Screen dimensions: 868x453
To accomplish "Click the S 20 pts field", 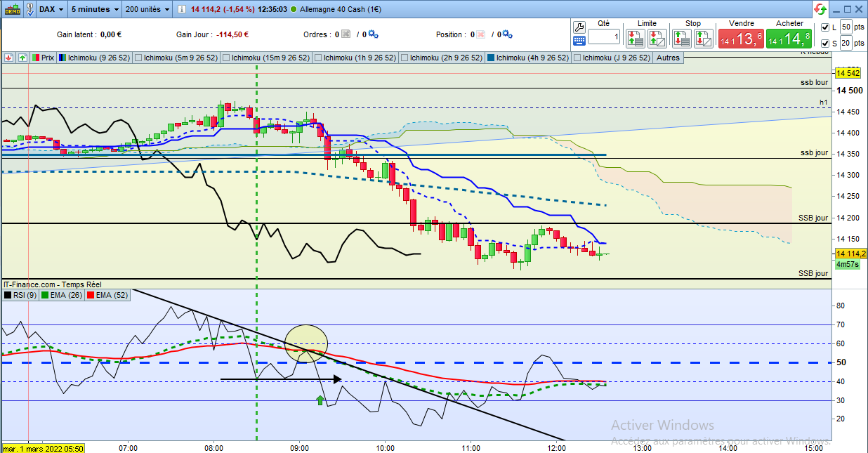I will pos(846,44).
